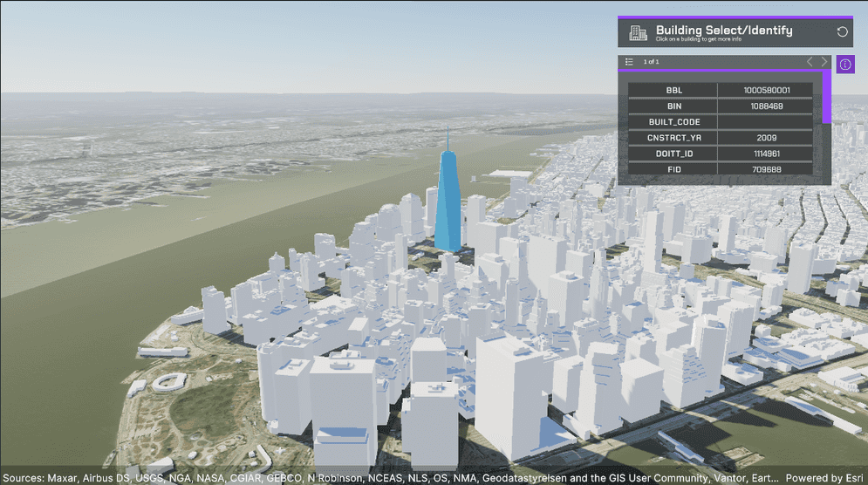
Task: Select the CNSTRCT_YR value 2009
Action: click(x=766, y=138)
